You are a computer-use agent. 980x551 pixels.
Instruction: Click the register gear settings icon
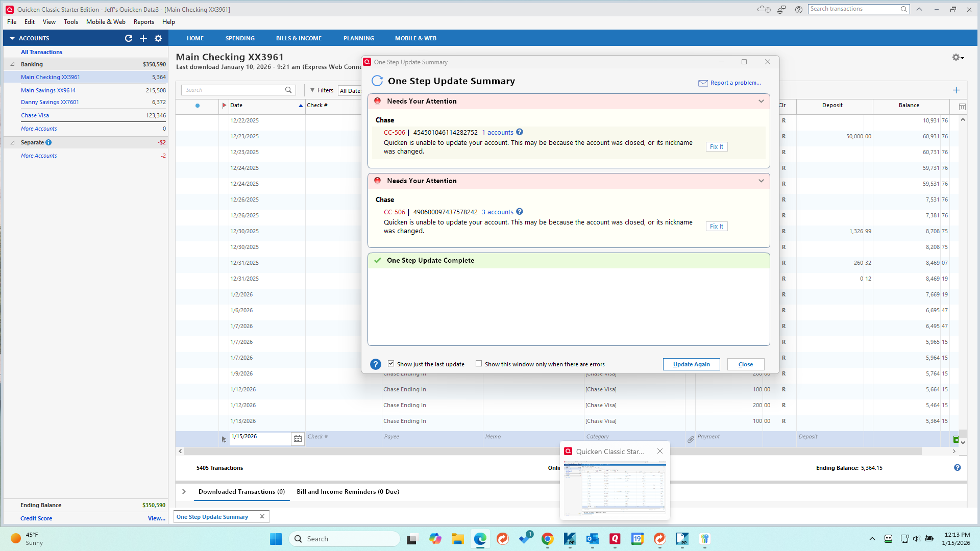(x=957, y=58)
